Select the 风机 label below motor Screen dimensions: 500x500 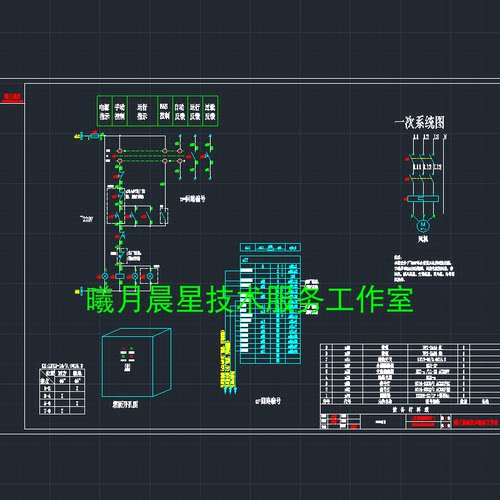point(423,239)
